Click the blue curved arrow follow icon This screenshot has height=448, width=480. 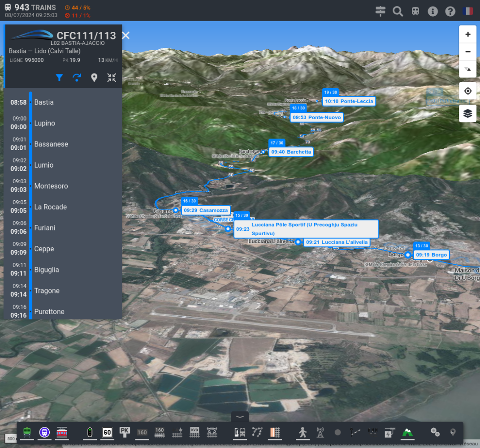[x=77, y=78]
